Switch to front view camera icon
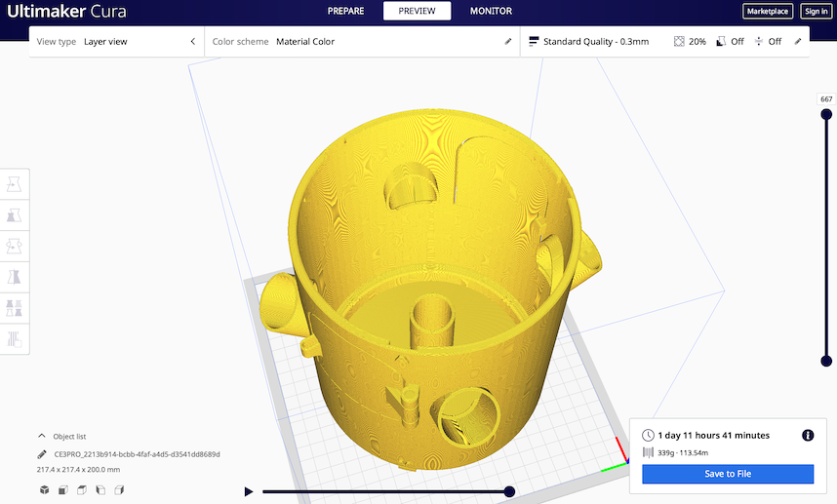 tap(63, 489)
